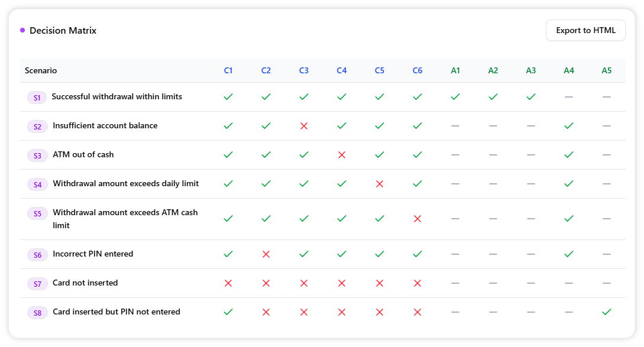Click red cross for S3 under C4

click(342, 155)
